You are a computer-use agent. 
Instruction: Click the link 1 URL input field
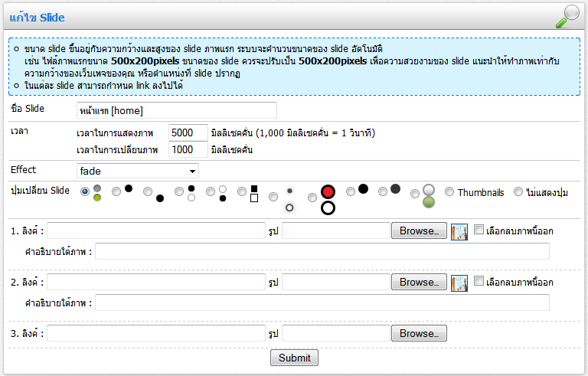[x=156, y=231]
